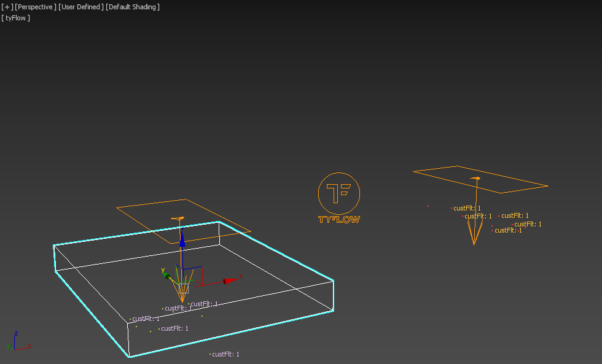Click the [+] viewport general menu
The image size is (602, 364).
point(7,7)
